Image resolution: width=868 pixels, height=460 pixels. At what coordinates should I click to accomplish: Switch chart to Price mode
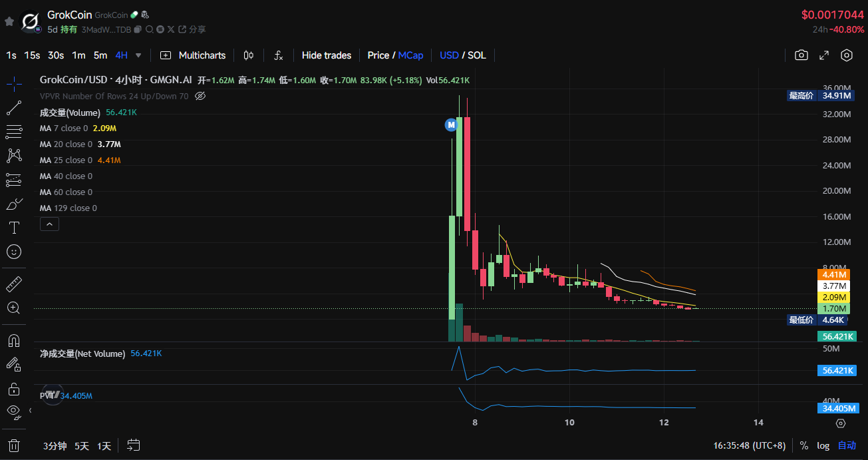[378, 55]
